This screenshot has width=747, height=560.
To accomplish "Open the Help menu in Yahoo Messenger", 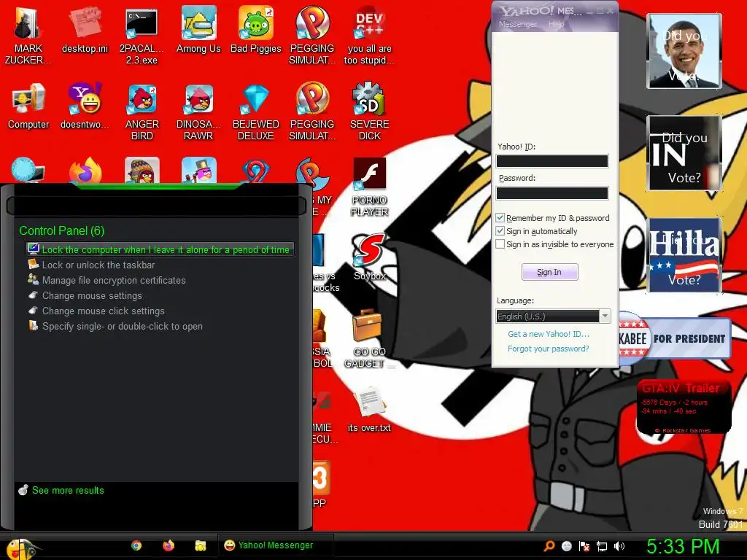I will coord(556,24).
